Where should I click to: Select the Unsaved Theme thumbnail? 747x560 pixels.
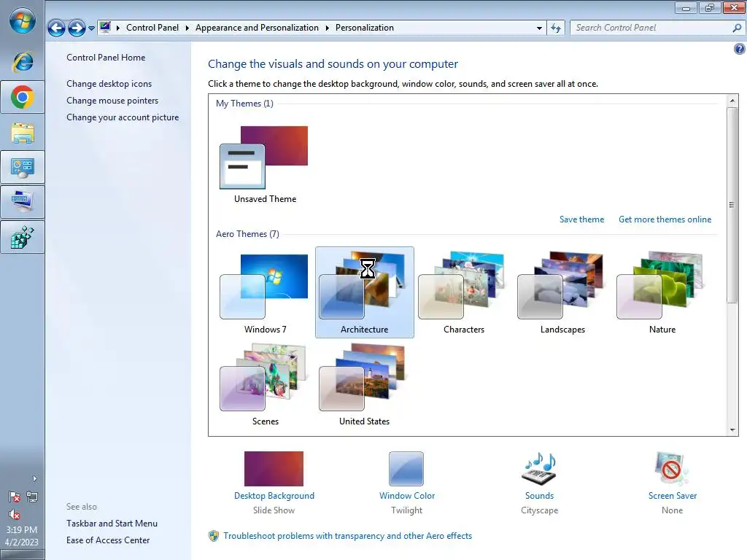[265, 157]
